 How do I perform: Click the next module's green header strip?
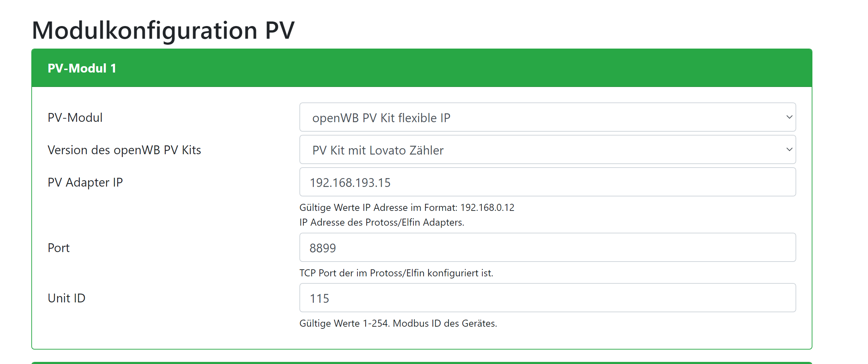[422, 363]
